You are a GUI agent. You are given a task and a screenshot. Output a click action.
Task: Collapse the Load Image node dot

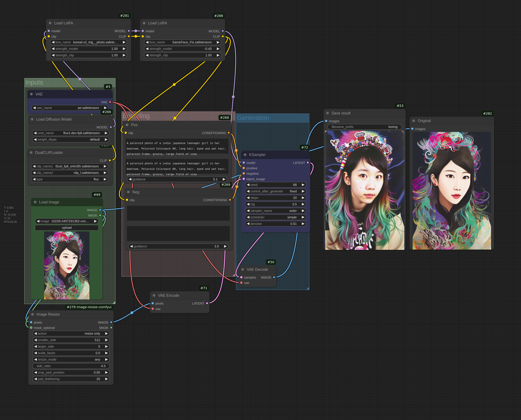coord(35,202)
